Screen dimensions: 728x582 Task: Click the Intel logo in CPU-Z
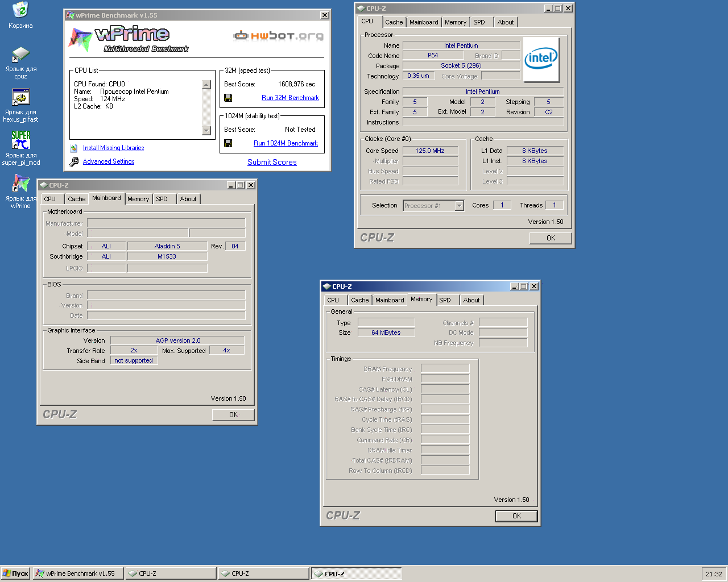pyautogui.click(x=541, y=60)
